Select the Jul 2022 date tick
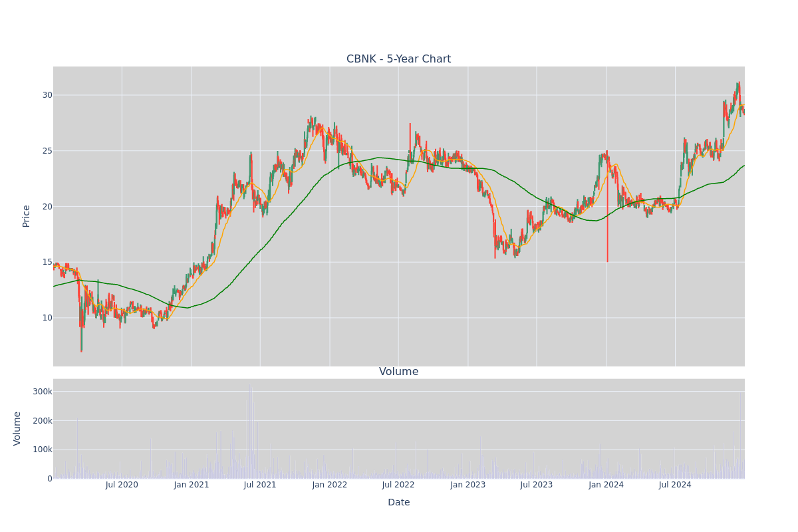Viewport: 798px width, 532px height. click(x=398, y=485)
